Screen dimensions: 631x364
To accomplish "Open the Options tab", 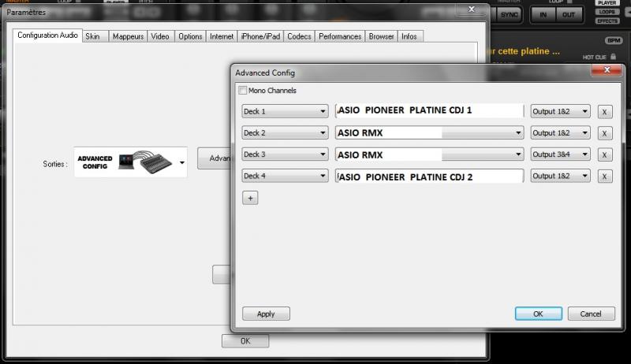I will tap(190, 36).
